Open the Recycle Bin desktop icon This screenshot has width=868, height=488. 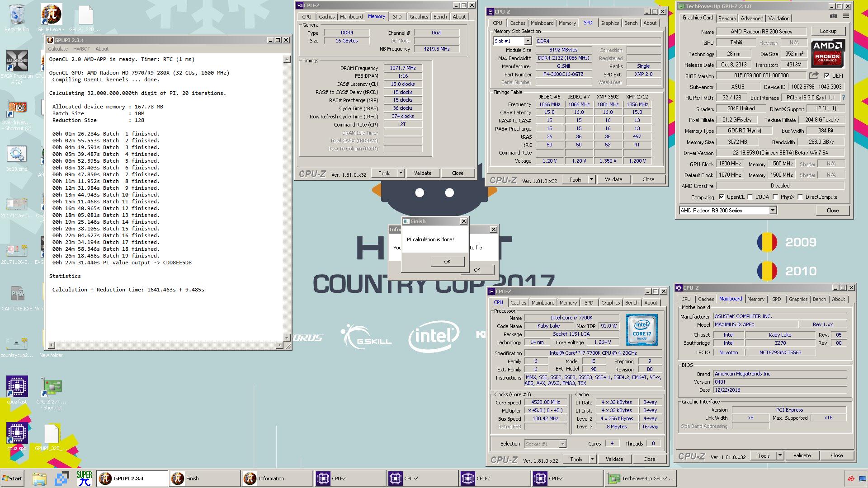point(17,18)
